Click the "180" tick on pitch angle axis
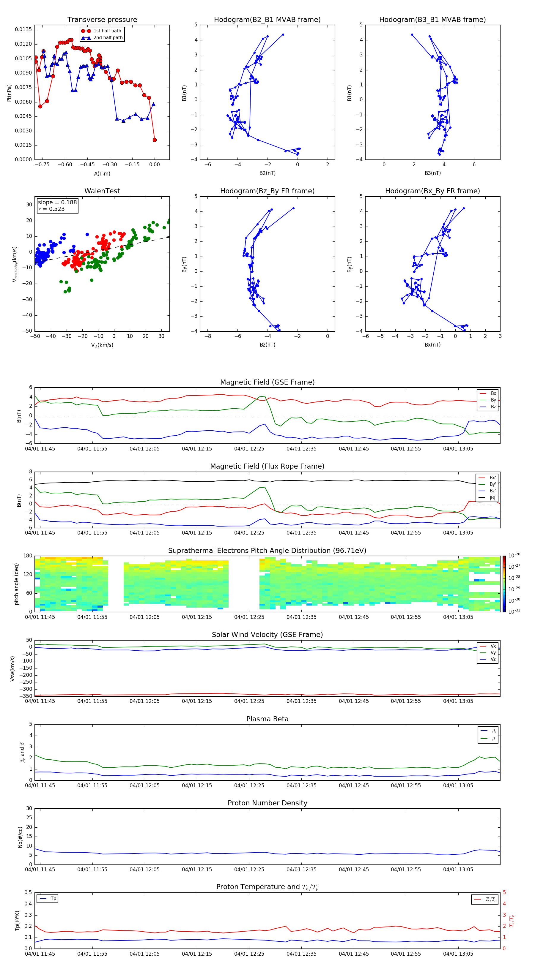535x980 pixels. pyautogui.click(x=28, y=556)
